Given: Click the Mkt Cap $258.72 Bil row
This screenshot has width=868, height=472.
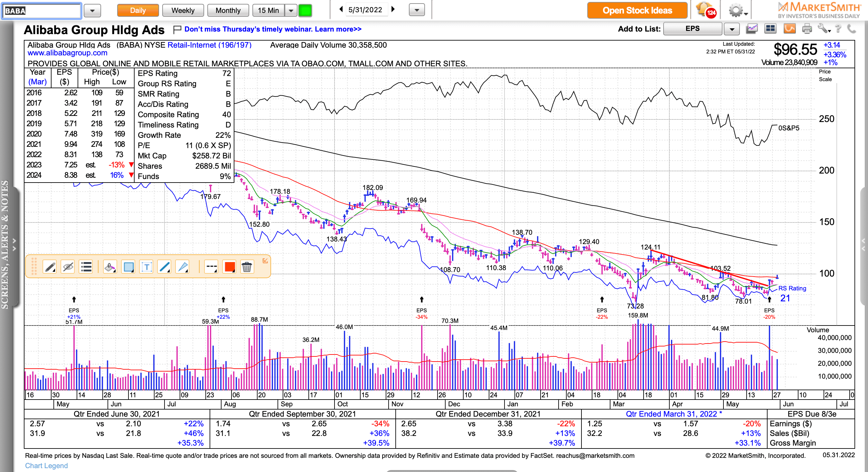Looking at the screenshot, I should coord(184,156).
